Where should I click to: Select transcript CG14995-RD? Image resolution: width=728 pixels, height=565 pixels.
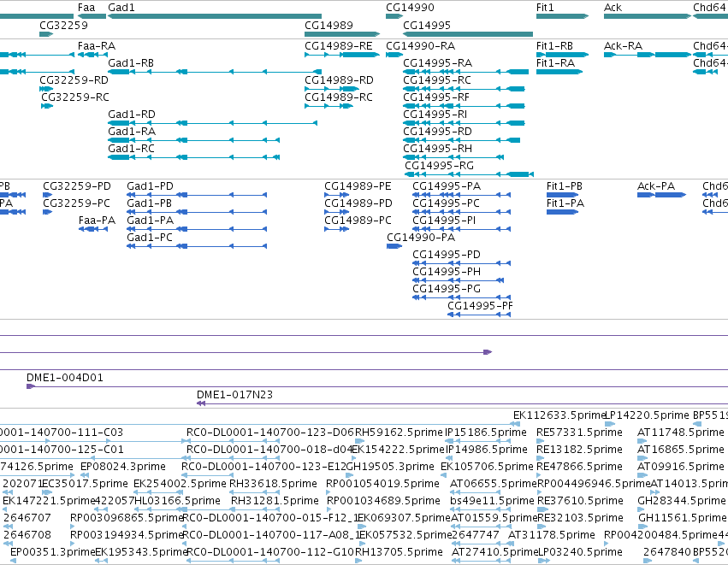click(x=461, y=140)
